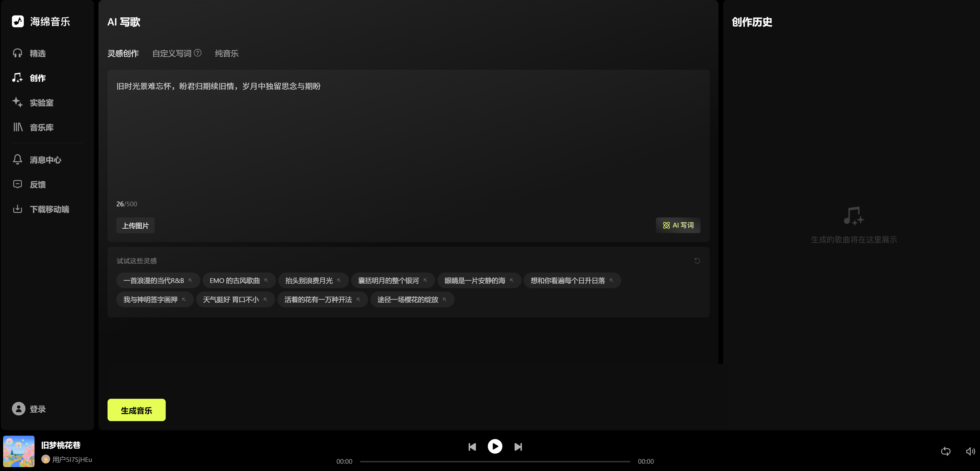The width and height of the screenshot is (980, 471).
Task: Toggle the loop playback mode
Action: 946,451
